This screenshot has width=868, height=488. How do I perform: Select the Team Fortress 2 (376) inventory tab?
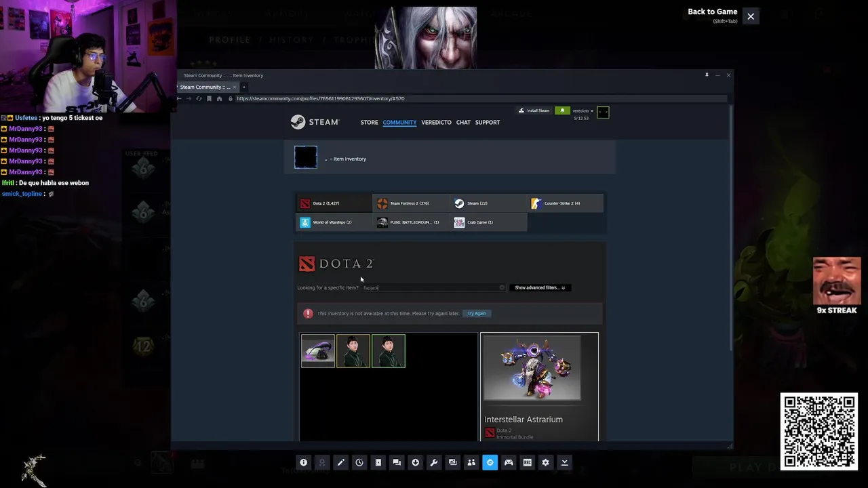411,203
